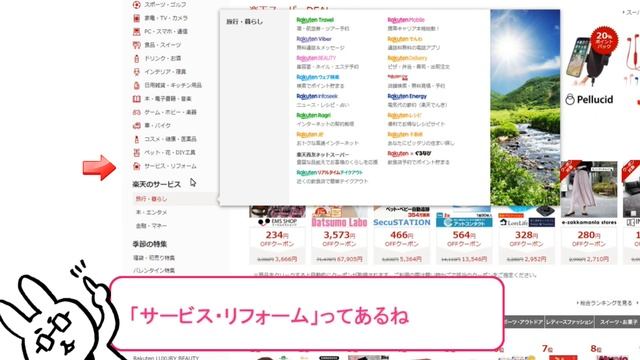Image resolution: width=640 pixels, height=360 pixels.
Task: Click 検索でポイント貯まる description text
Action: tap(320, 86)
